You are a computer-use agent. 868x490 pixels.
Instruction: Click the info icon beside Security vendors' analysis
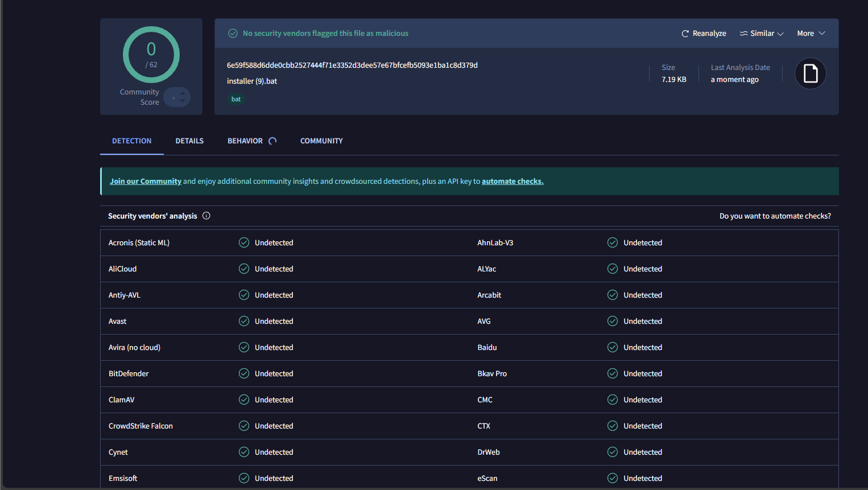(206, 216)
